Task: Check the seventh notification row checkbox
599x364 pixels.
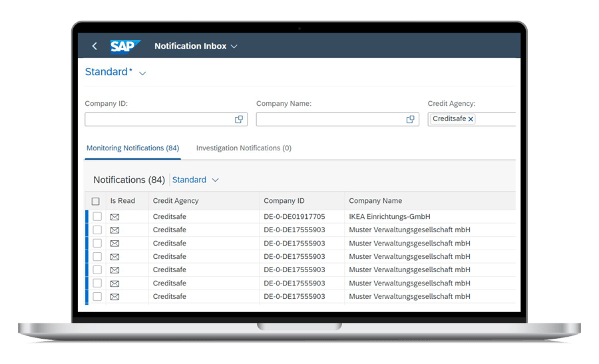Action: coord(97,296)
